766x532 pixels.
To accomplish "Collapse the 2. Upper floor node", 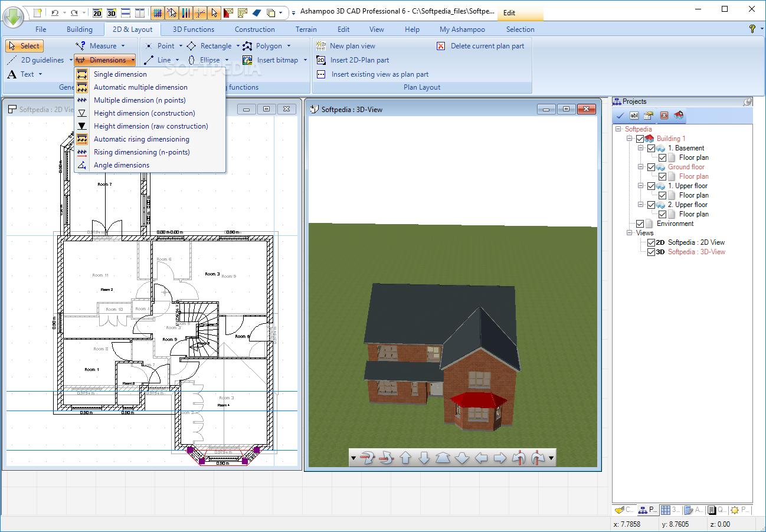I will pyautogui.click(x=641, y=205).
